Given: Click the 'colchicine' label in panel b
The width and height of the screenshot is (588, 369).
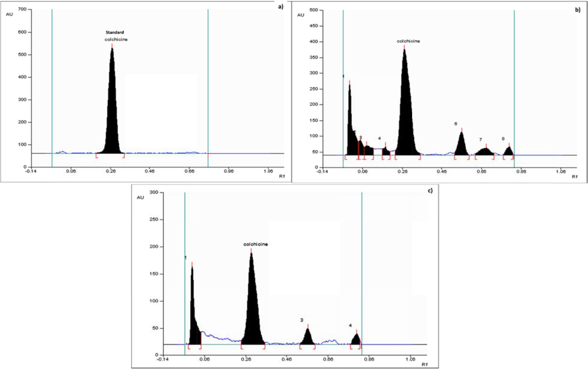Looking at the screenshot, I should pyautogui.click(x=408, y=41).
